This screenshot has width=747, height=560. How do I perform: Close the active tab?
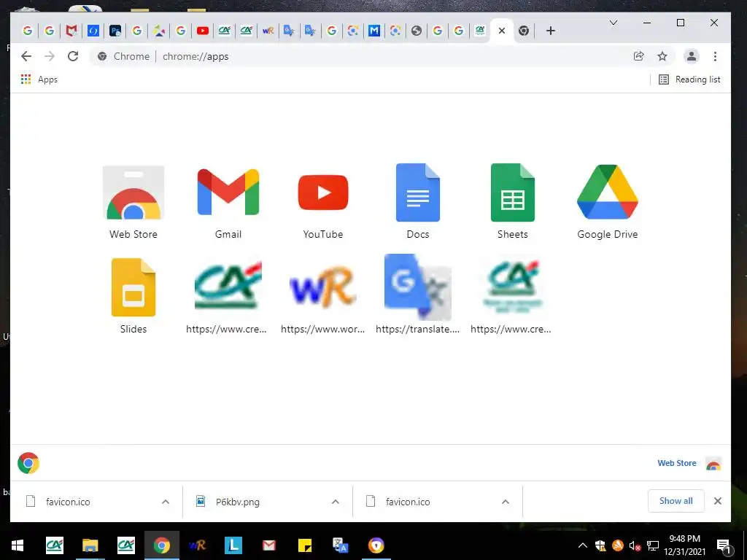pyautogui.click(x=502, y=31)
